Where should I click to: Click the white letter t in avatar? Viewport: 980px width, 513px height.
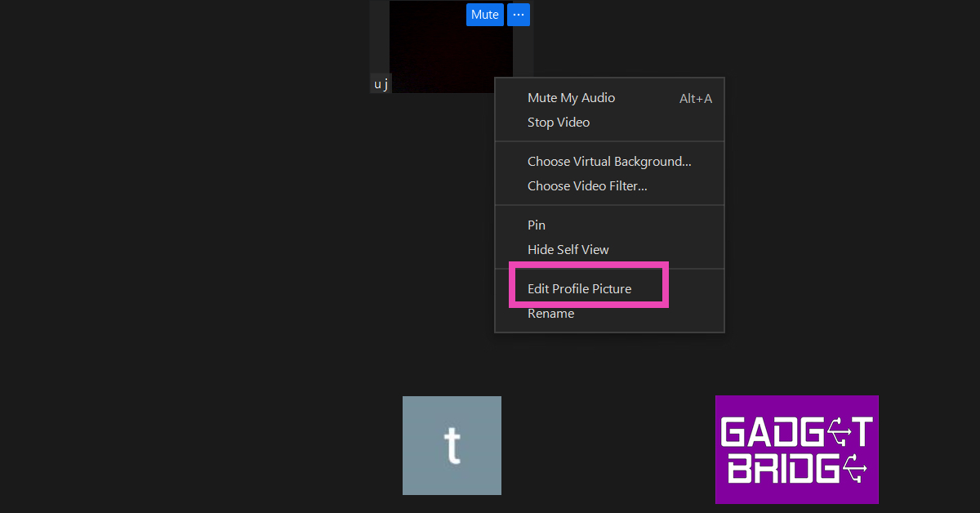452,445
